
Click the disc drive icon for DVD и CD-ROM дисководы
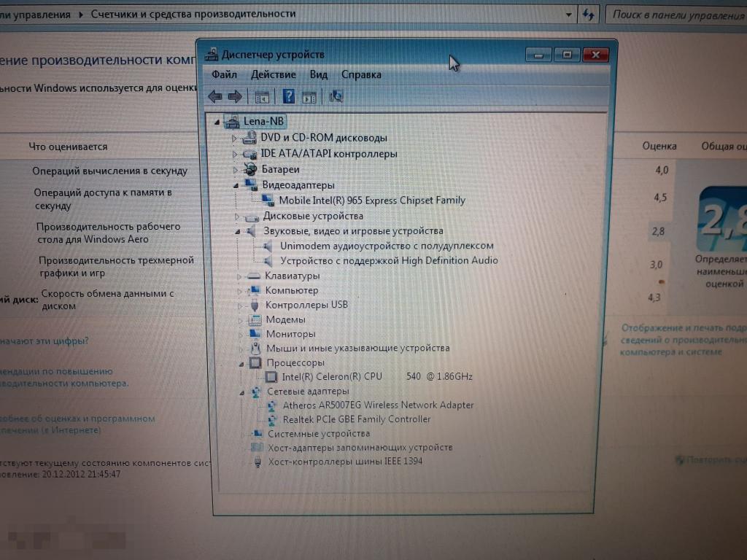point(249,138)
